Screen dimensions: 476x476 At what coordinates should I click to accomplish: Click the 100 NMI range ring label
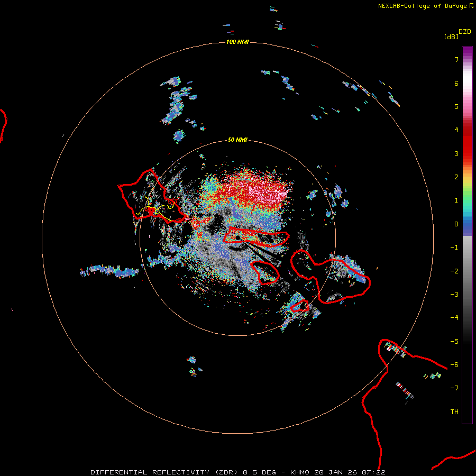237,42
